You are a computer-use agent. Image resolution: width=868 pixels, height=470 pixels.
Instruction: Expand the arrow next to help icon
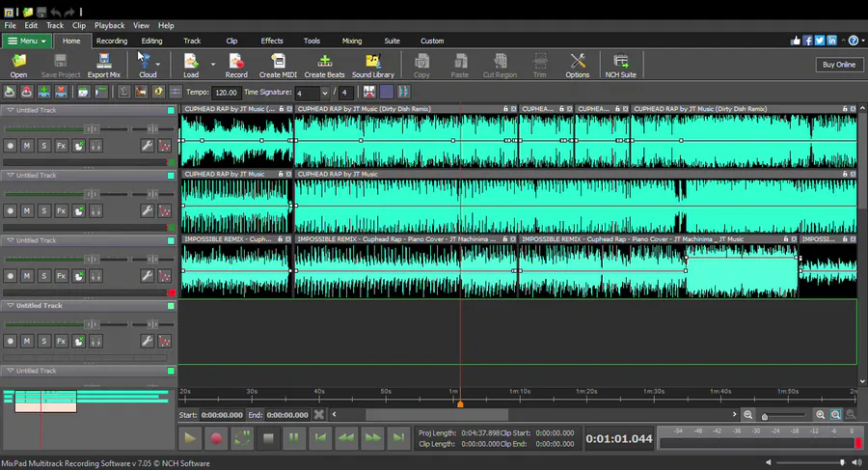tap(863, 41)
